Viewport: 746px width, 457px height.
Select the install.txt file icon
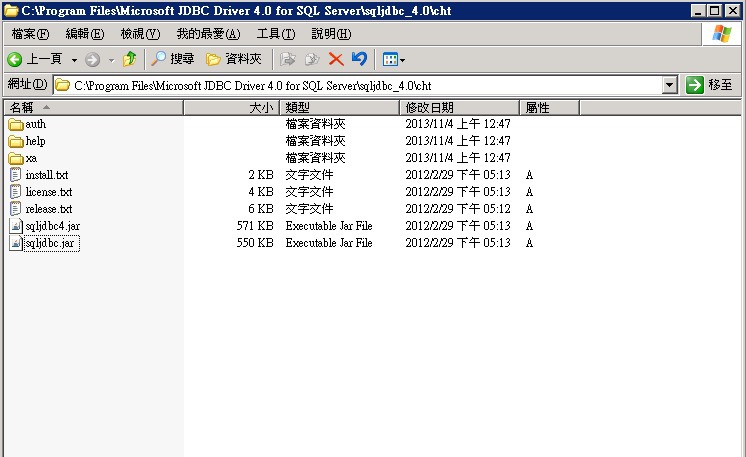click(16, 175)
